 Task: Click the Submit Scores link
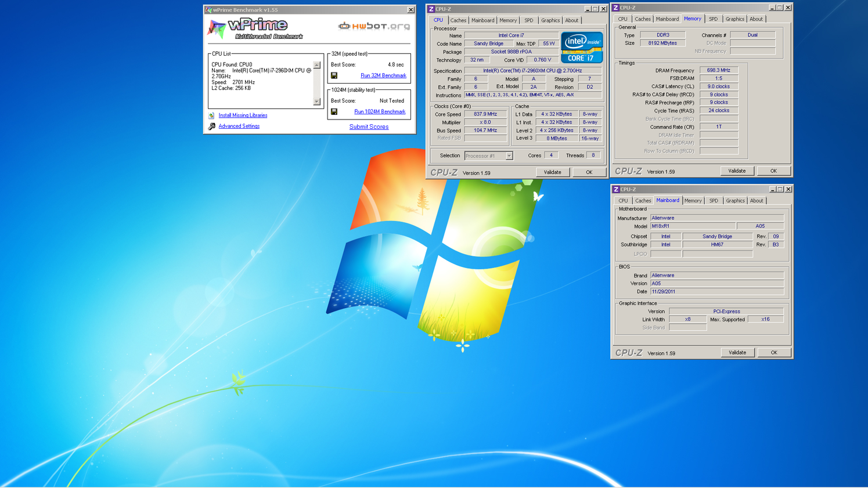[369, 126]
